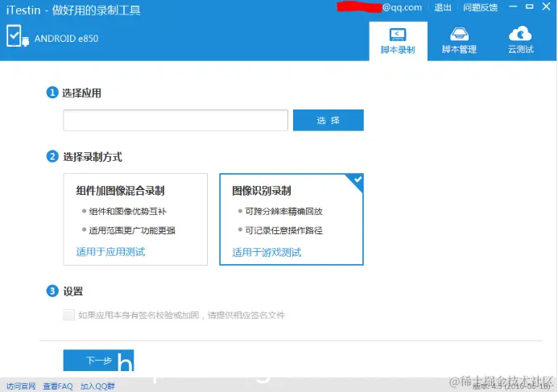The height and width of the screenshot is (392, 558).
Task: Minimize the iTestin window
Action: [513, 6]
